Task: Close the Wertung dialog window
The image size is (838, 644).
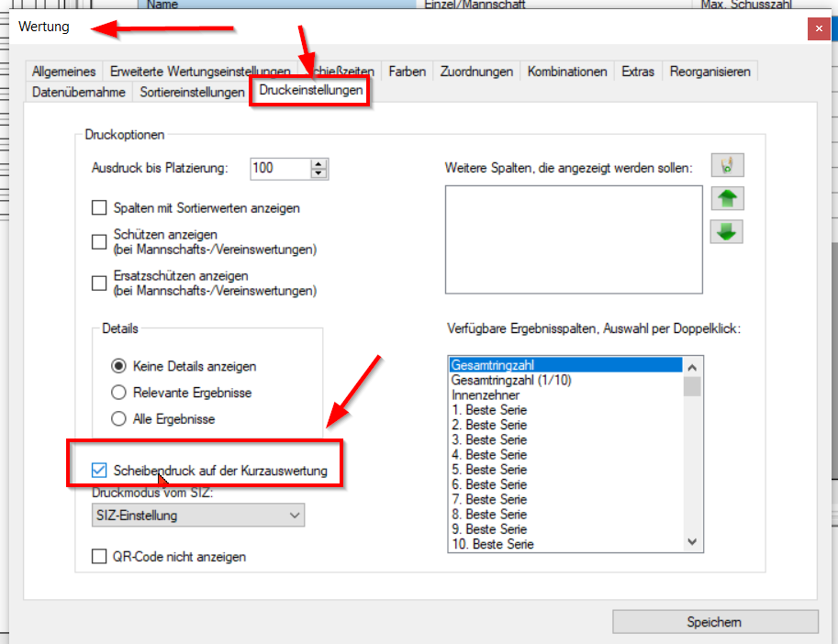Action: [x=819, y=28]
